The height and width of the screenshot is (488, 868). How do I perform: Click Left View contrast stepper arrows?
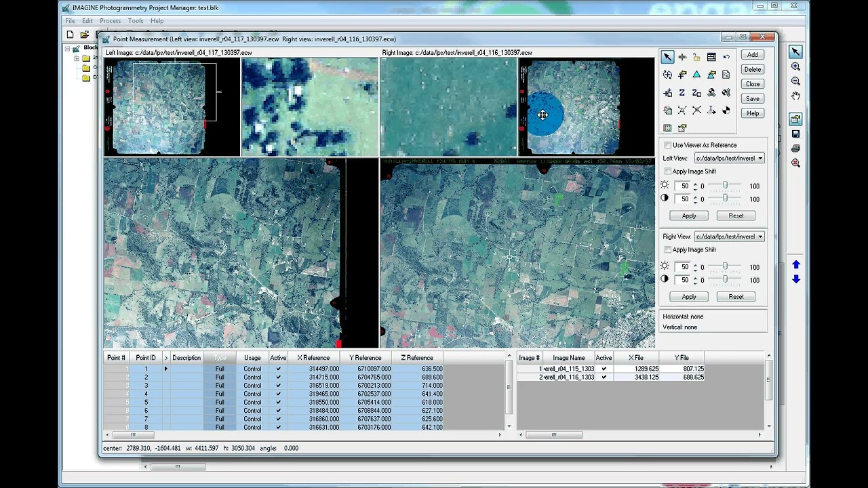coord(695,199)
